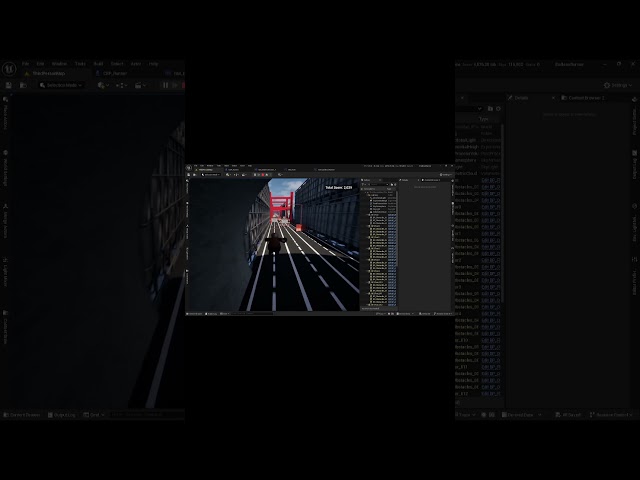Open the Cmd dropdown at the bottom
The image size is (640, 480).
[94, 415]
